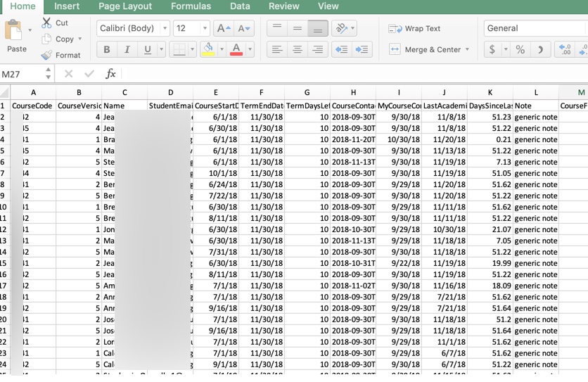Click the Format painter brush icon
The width and height of the screenshot is (588, 382).
(47, 55)
